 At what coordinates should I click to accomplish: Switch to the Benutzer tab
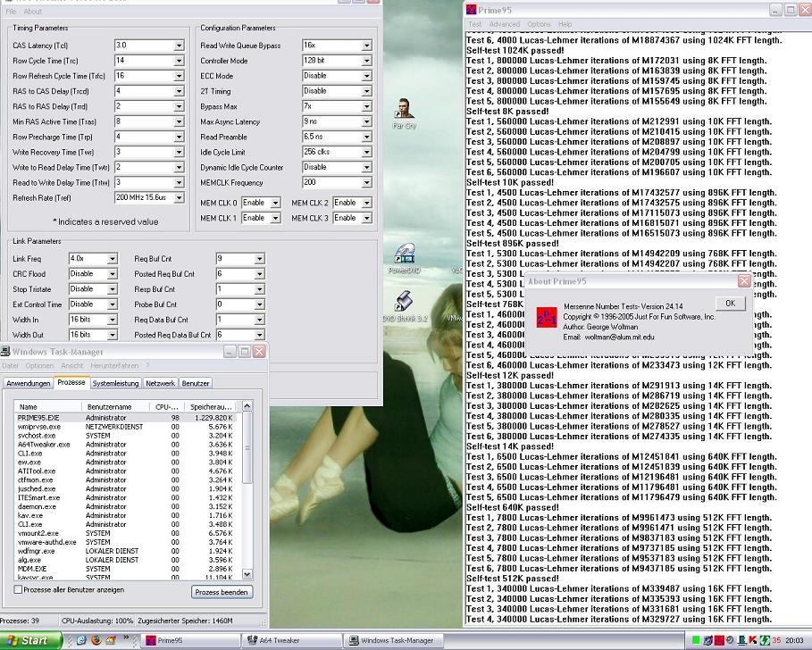tap(196, 383)
